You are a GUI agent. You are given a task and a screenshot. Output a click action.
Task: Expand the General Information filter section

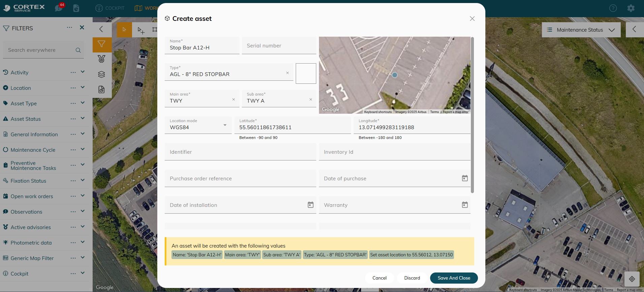coord(83,134)
